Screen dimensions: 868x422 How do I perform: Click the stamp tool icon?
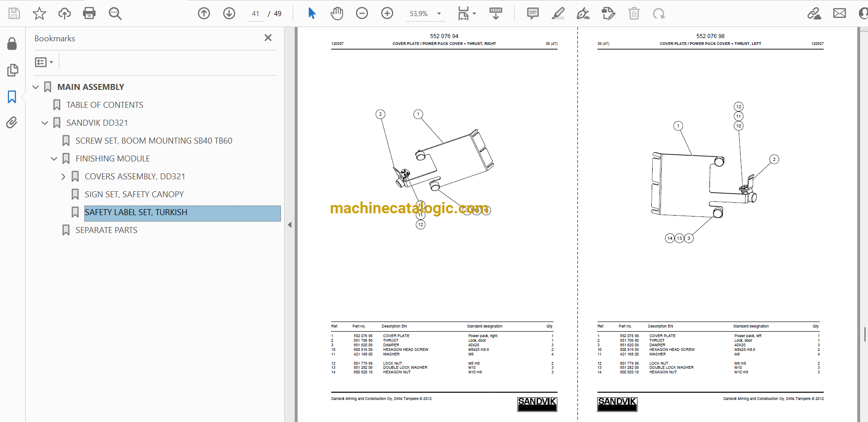[x=608, y=13]
